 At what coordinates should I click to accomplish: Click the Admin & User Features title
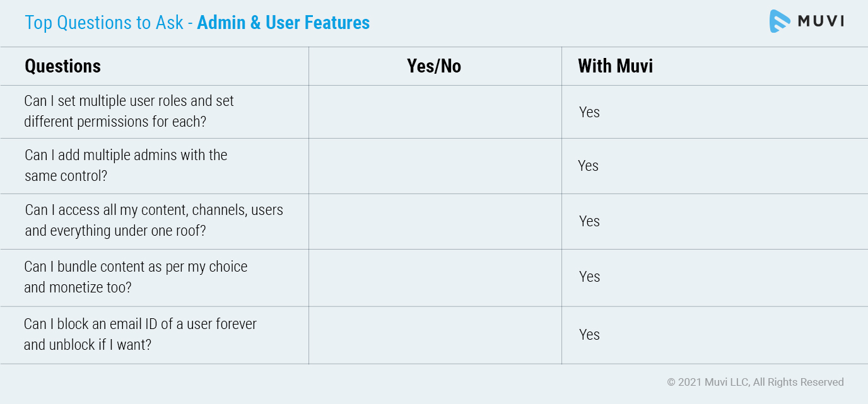tap(283, 23)
